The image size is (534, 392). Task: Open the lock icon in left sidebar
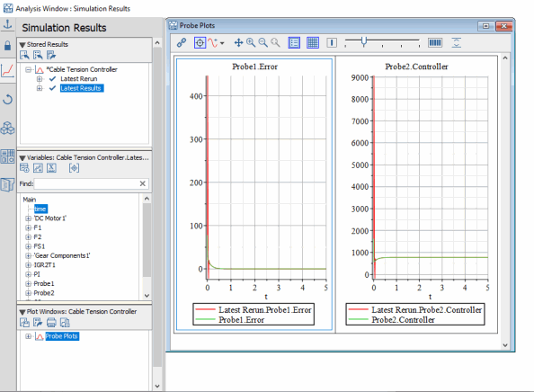(7, 45)
